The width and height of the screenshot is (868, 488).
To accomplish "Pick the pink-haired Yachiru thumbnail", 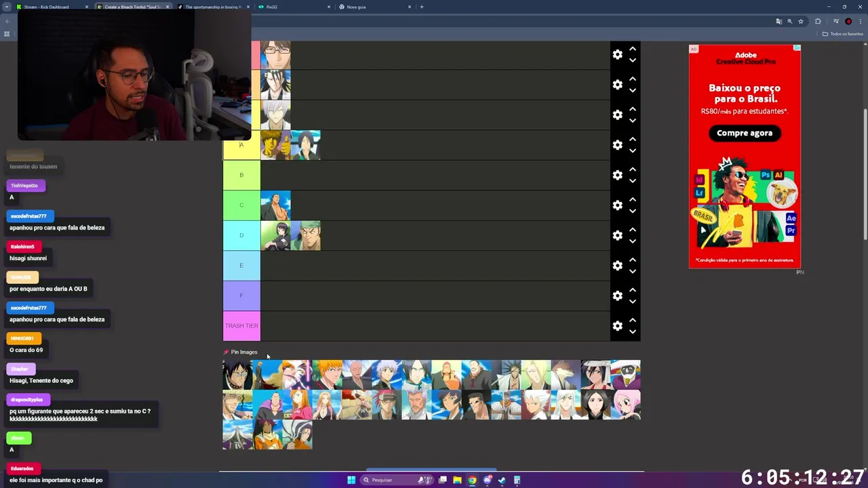I will (625, 405).
